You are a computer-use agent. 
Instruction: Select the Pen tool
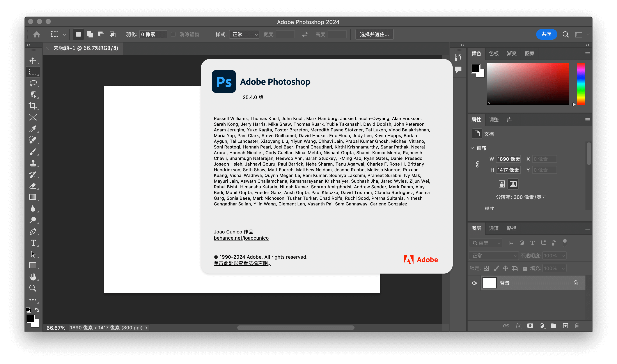pyautogui.click(x=33, y=231)
